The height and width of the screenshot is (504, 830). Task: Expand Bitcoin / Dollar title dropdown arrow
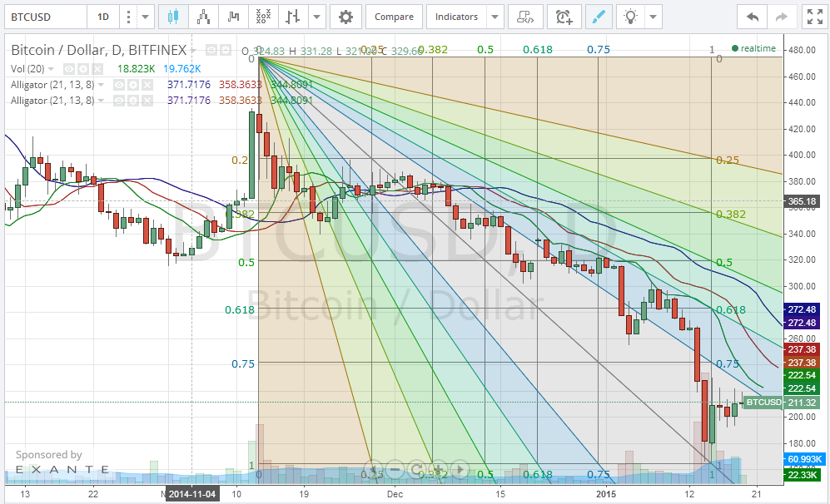[194, 51]
